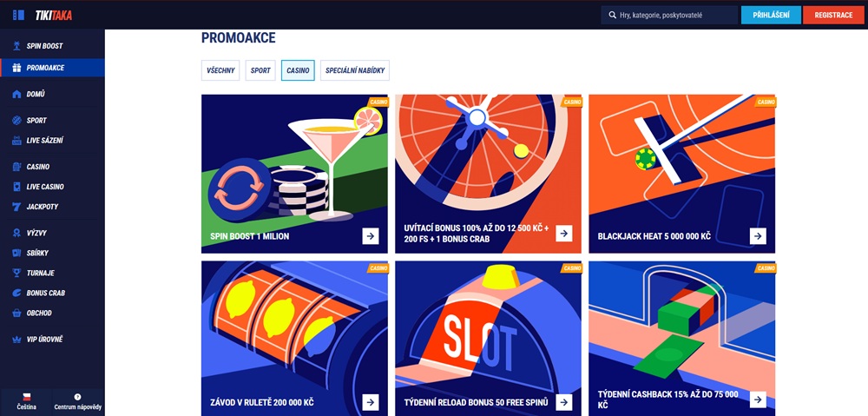This screenshot has height=416, width=868.
Task: Click the Registrace button
Action: tap(833, 15)
